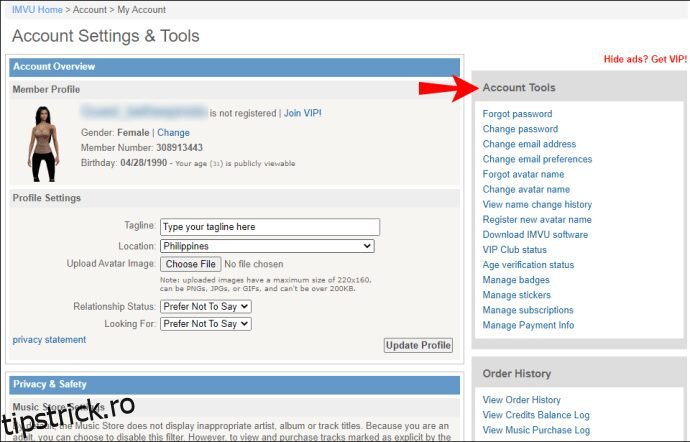The width and height of the screenshot is (690, 442).
Task: Click the avatar image thumbnail
Action: 43,144
